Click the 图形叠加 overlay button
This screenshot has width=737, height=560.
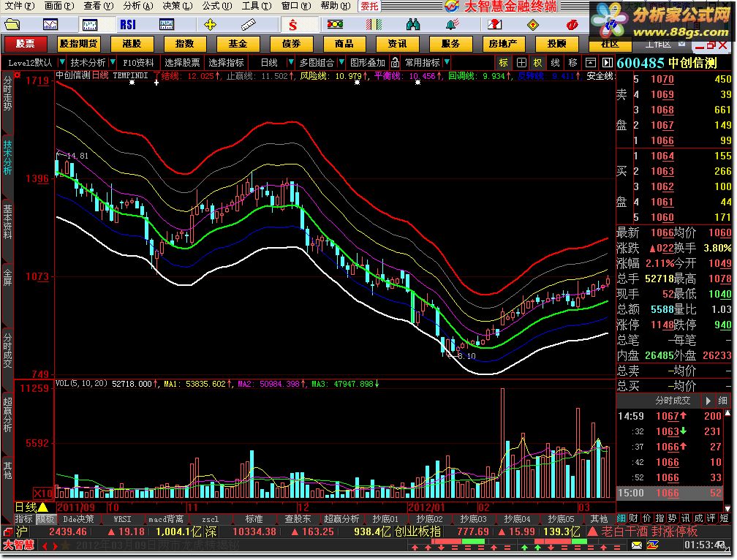(x=367, y=62)
